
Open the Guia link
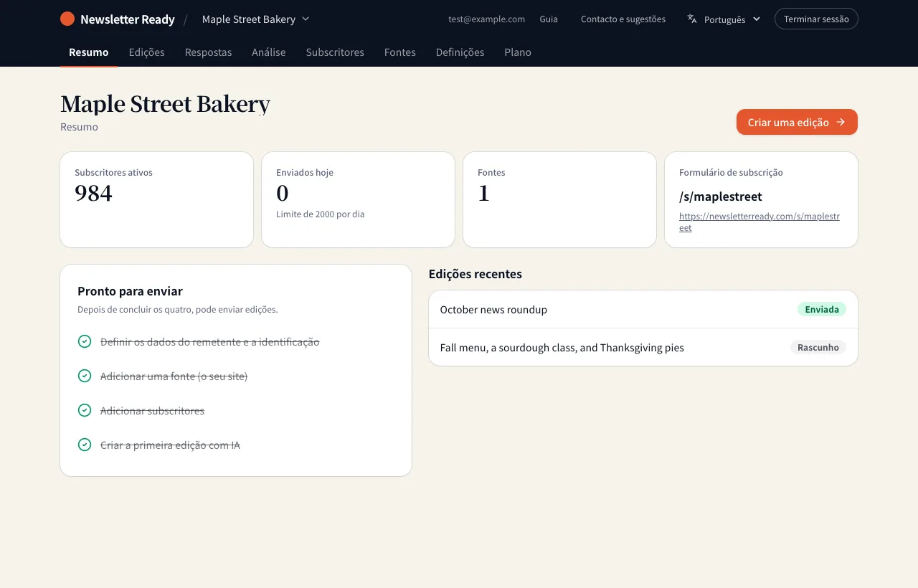click(x=549, y=19)
